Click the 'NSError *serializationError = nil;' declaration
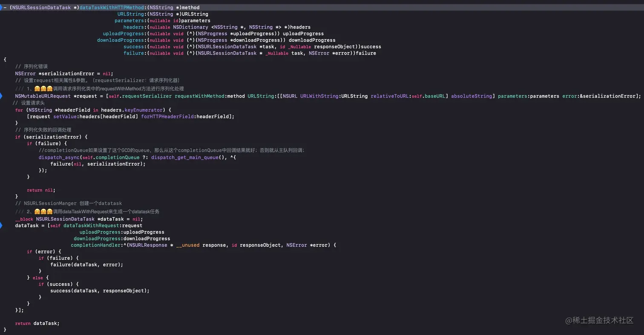644x335 pixels. click(x=64, y=73)
